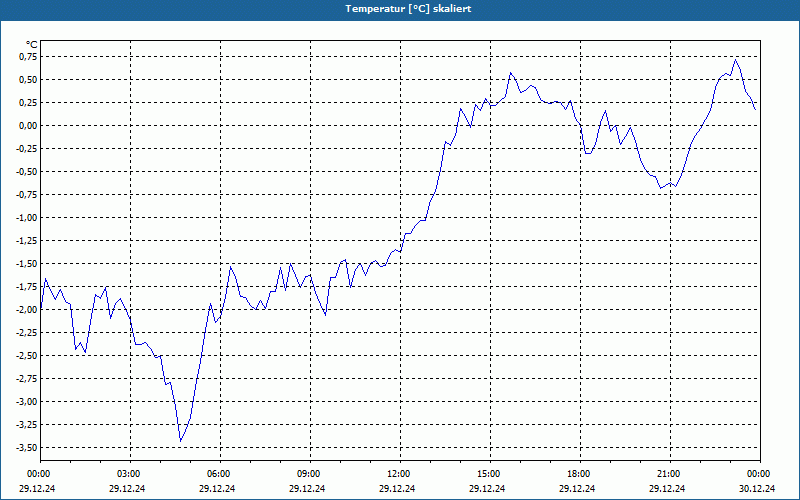Viewport: 800px width, 500px height.
Task: Select the 21:00 time label
Action: coord(669,474)
